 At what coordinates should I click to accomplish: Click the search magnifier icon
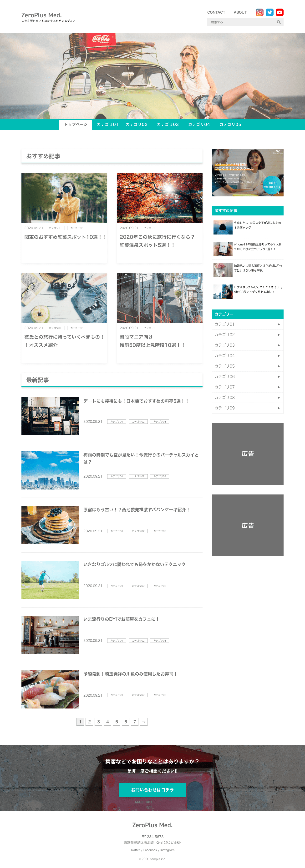(279, 22)
